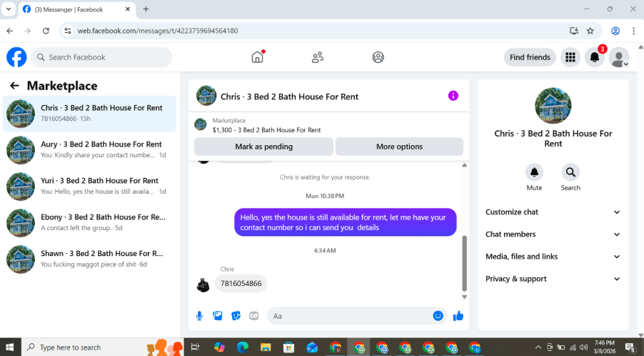Screen dimensions: 644x356
Task: Open Chris 3 Bed 2 Bath conversation
Action: tap(89, 114)
